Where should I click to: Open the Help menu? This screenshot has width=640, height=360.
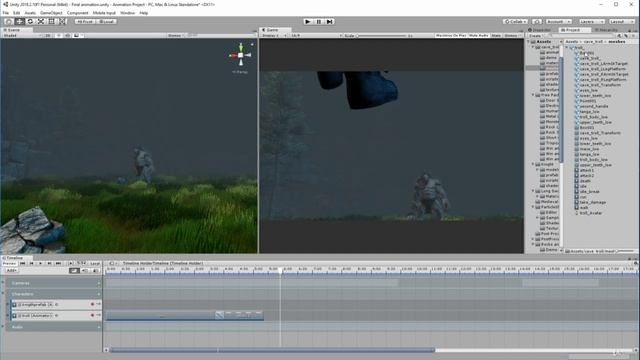(144, 13)
